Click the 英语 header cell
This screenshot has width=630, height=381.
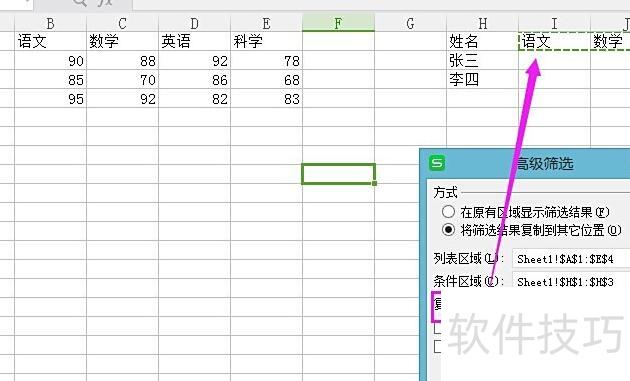(194, 41)
